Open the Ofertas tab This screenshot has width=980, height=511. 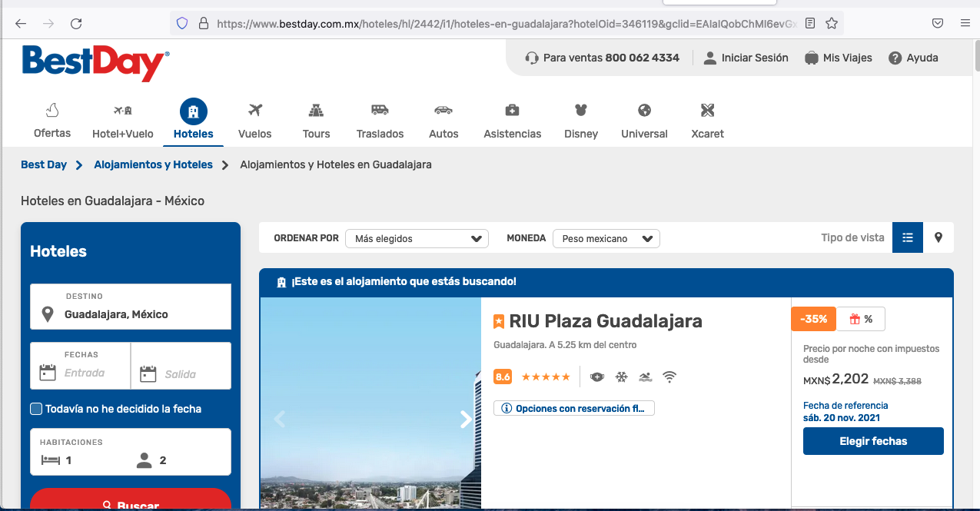(52, 121)
